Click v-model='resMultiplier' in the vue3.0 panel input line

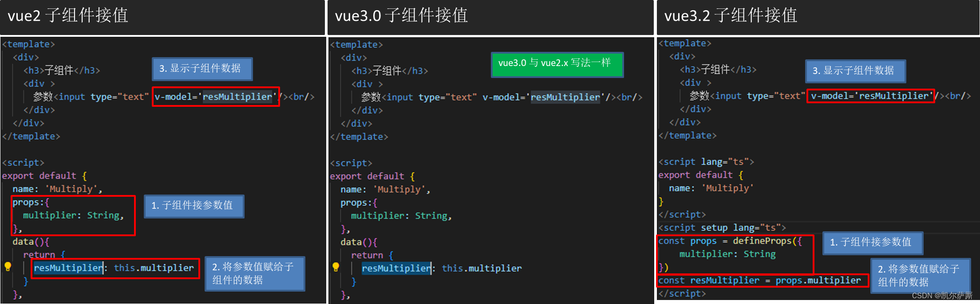[x=544, y=97]
